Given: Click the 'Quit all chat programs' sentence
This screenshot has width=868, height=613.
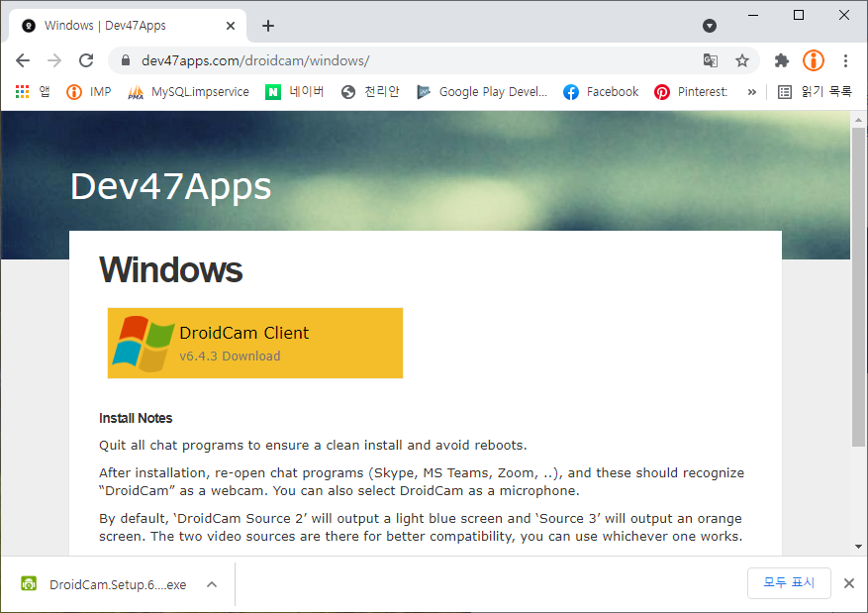Looking at the screenshot, I should click(313, 446).
